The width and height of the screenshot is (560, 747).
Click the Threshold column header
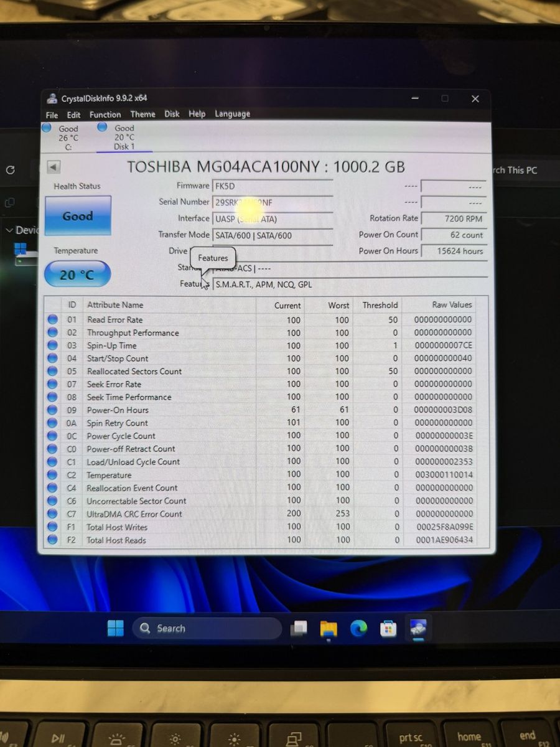coord(380,305)
